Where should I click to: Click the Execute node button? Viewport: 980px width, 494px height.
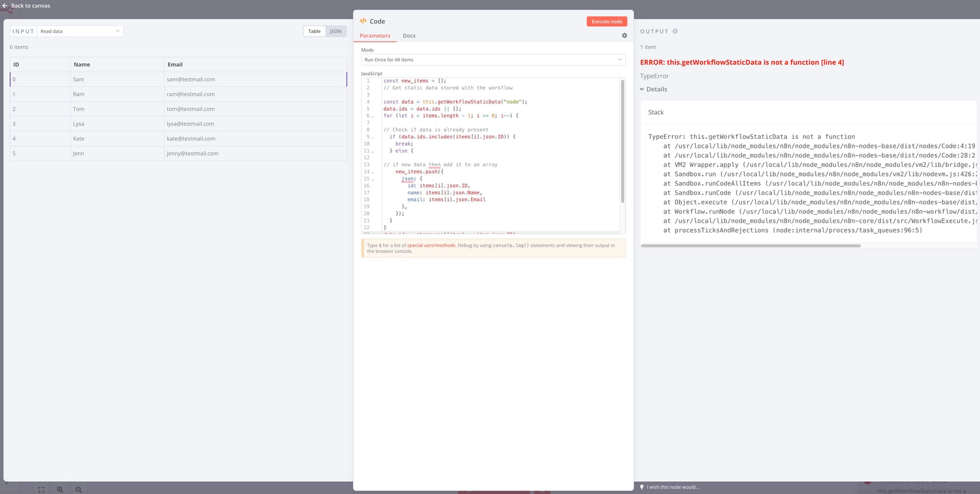(607, 21)
